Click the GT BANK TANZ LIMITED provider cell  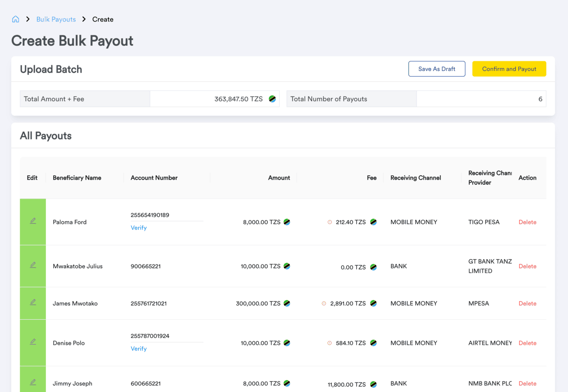tap(490, 266)
